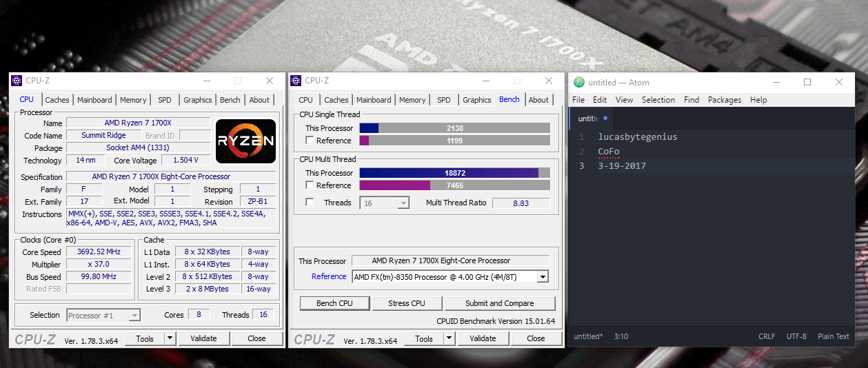Open Graphics tab in Bench CPU-Z window
Image resolution: width=868 pixels, height=368 pixels.
[477, 100]
